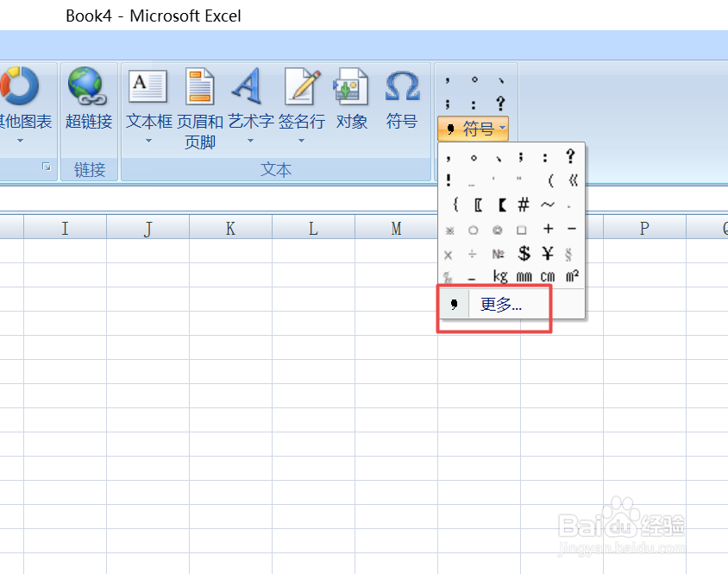Screen dimensions: 728x574
Task: Insert the ※ reference mark symbol
Action: (449, 230)
